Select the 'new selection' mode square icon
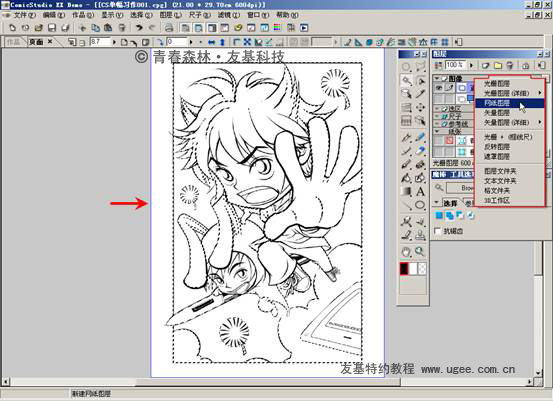This screenshot has width=553, height=401. (439, 215)
